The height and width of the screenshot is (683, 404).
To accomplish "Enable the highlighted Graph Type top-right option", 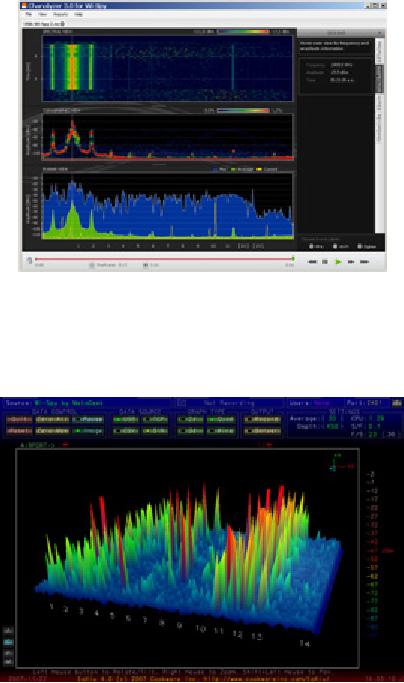I will point(221,419).
